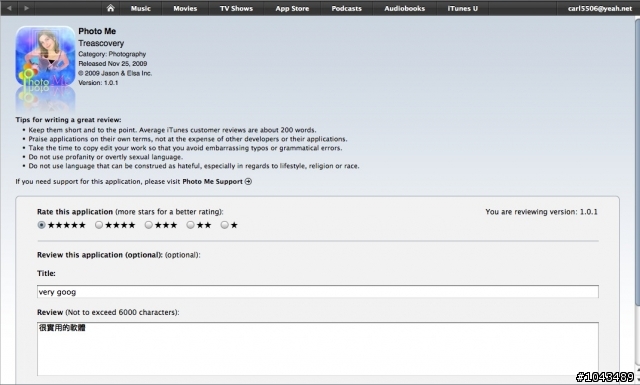Click the 'Tips for writing a great review' heading
This screenshot has width=640, height=385.
coord(68,120)
